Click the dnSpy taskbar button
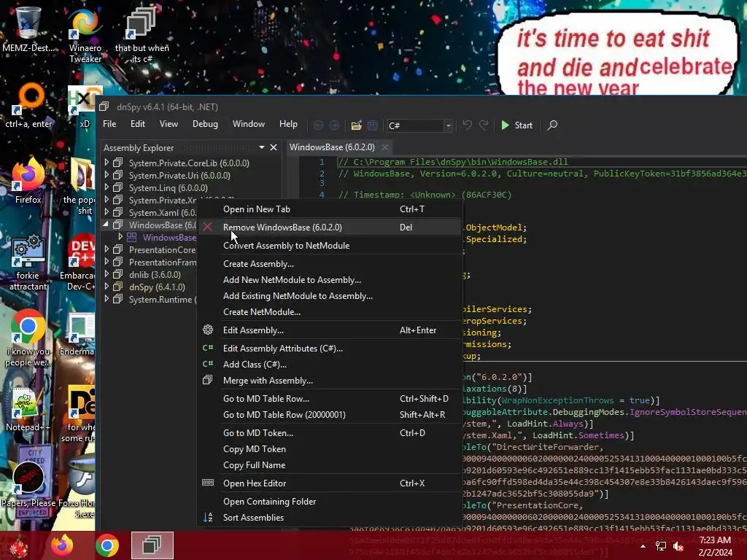 152,545
